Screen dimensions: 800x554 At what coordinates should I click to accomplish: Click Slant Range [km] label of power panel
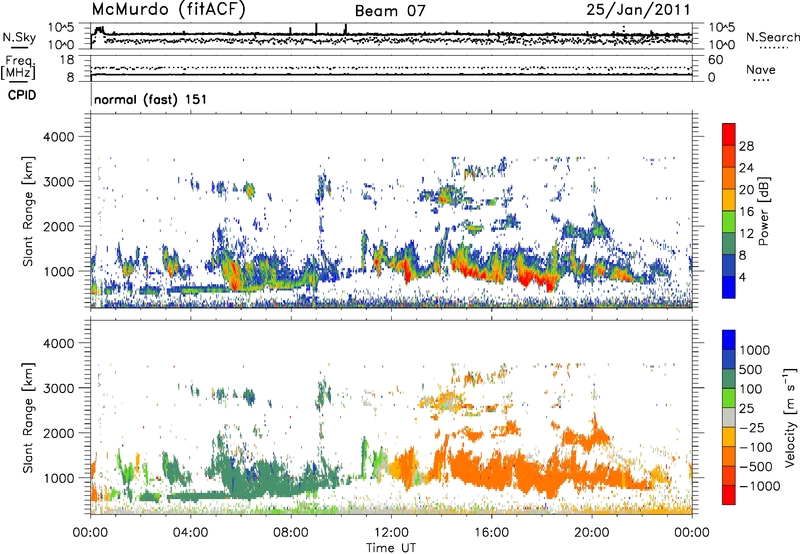click(28, 211)
